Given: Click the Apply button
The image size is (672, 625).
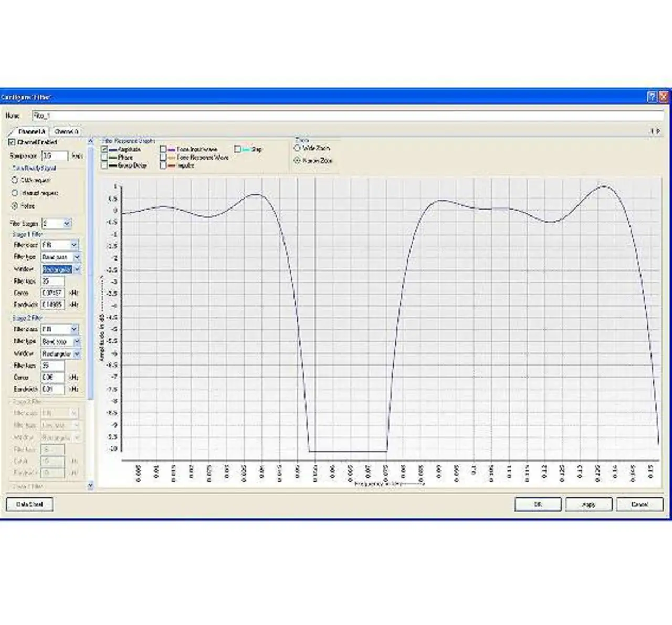Looking at the screenshot, I should (x=589, y=504).
